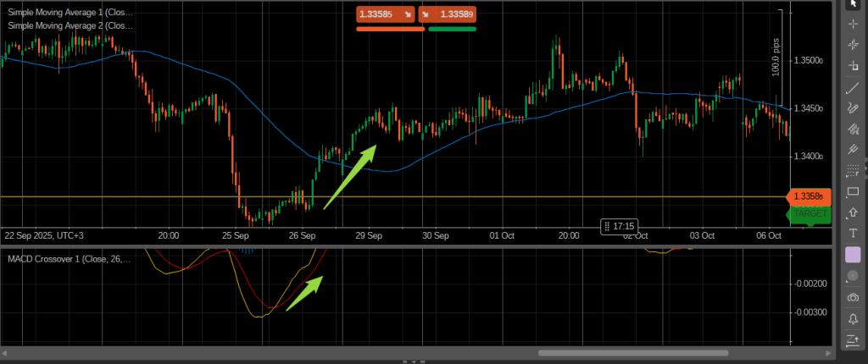This screenshot has height=364, width=868.
Task: Select the arrow-up shape tool
Action: coord(852,212)
